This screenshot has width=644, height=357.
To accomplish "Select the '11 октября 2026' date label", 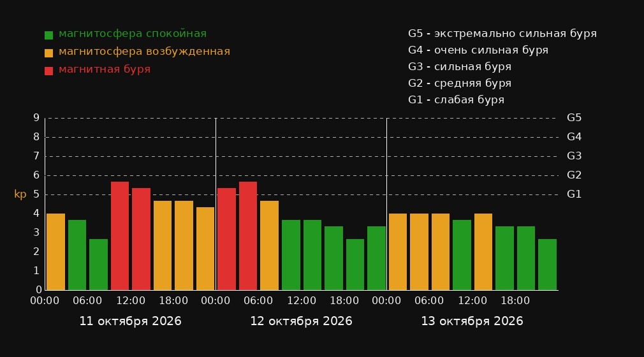I will 130,321.
